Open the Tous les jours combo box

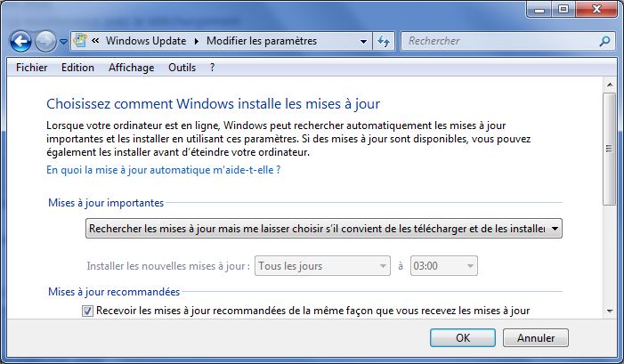click(x=322, y=266)
